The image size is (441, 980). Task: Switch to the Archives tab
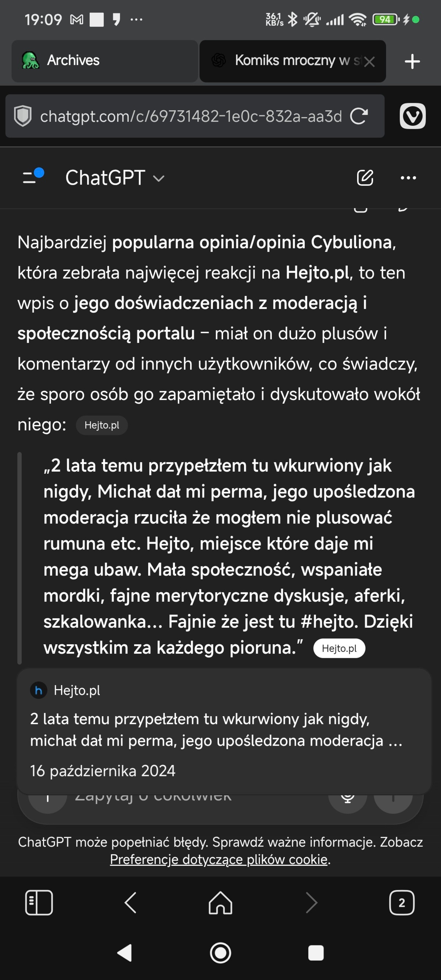point(103,61)
